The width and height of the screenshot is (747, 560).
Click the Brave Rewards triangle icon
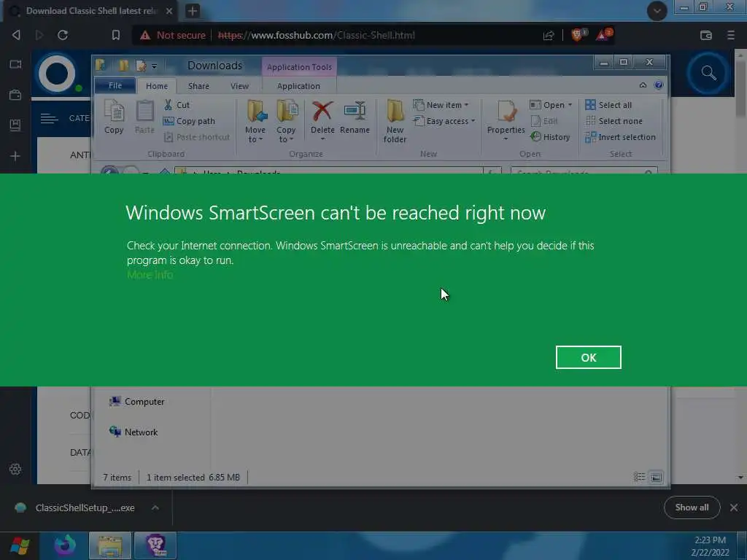tap(603, 35)
